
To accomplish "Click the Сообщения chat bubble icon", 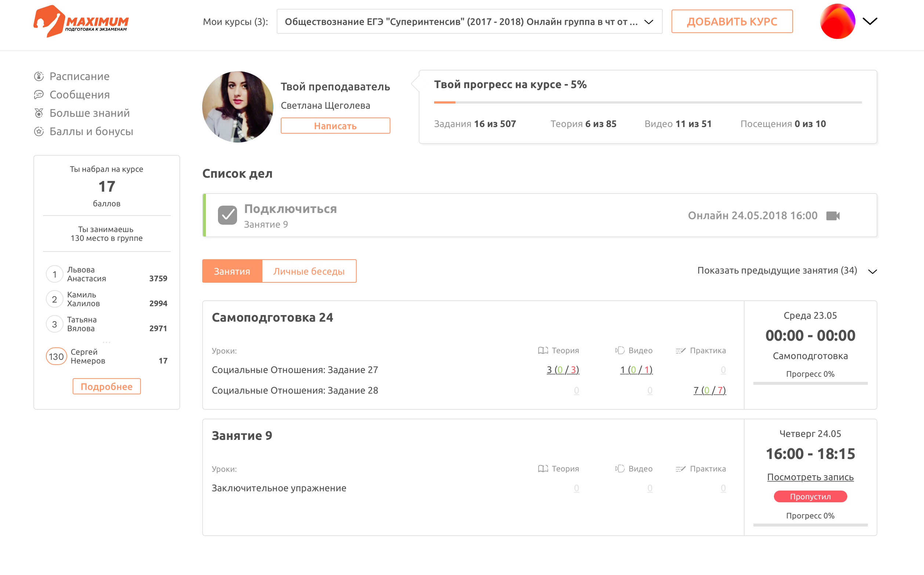I will pyautogui.click(x=39, y=95).
